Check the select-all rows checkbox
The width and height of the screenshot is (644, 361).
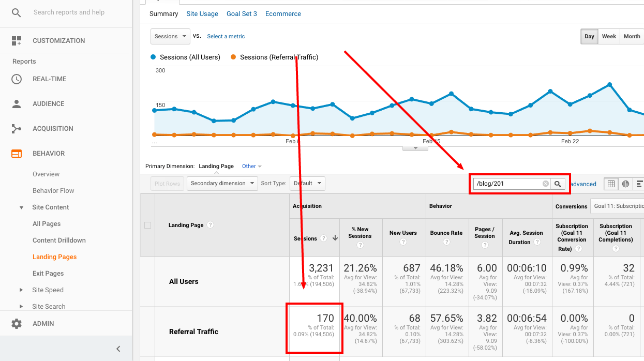tap(147, 225)
